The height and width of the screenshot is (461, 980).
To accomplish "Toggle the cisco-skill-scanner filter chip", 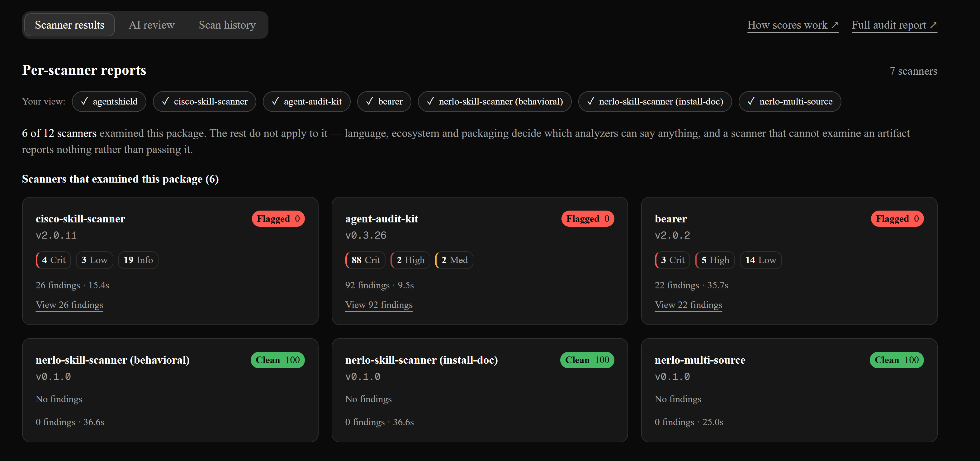I will [204, 101].
